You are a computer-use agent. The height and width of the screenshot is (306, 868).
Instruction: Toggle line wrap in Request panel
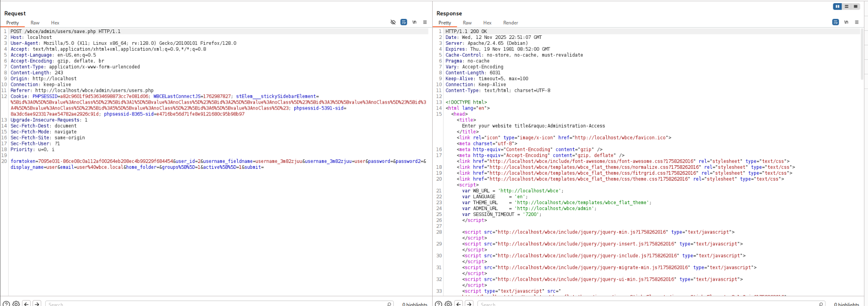point(404,22)
